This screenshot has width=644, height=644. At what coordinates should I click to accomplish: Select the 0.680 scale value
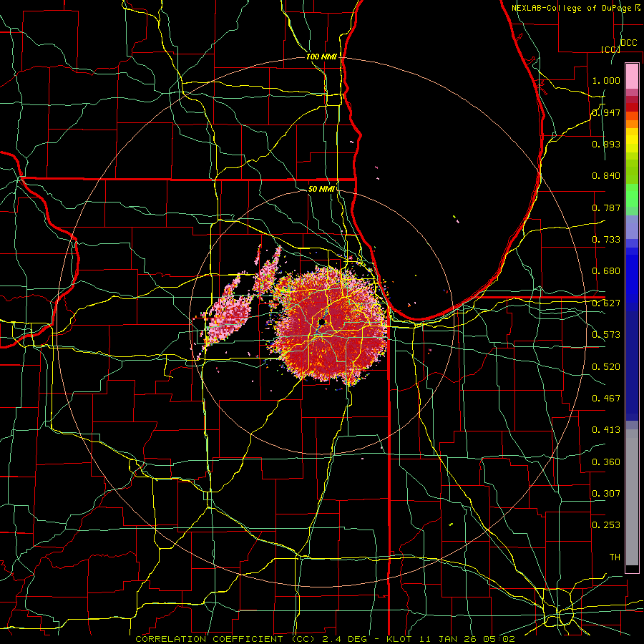pyautogui.click(x=606, y=271)
